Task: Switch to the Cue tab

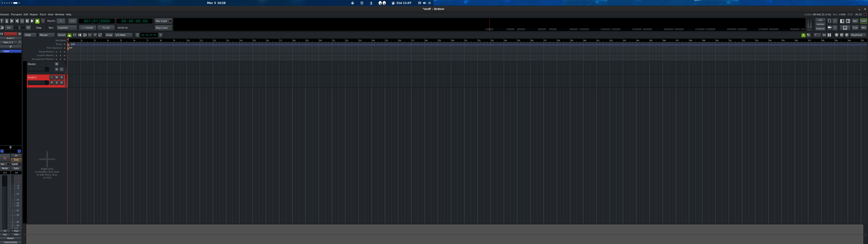Action: point(855,28)
